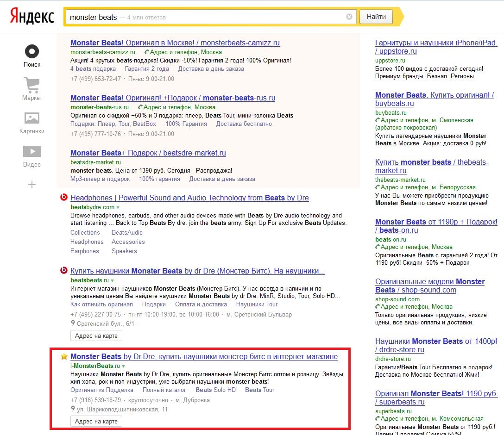Open Оригинальные модели Monster Beats shop-sound.com ad
This screenshot has width=504, height=435.
(x=430, y=286)
